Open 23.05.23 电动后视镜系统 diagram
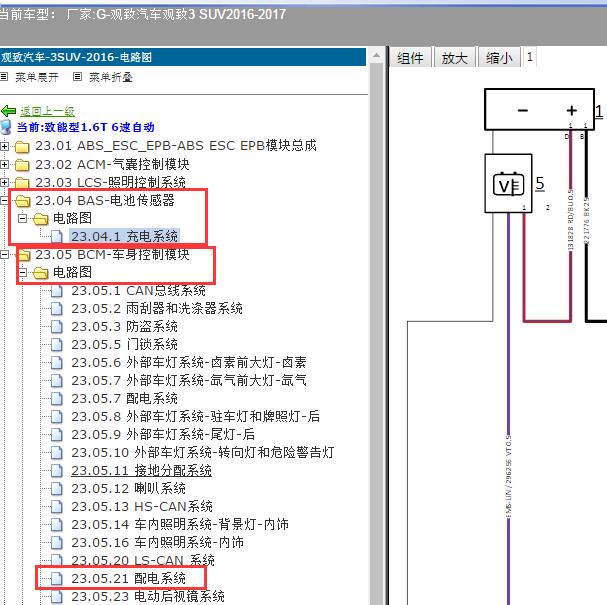Screen dimensions: 607x605 [148, 596]
